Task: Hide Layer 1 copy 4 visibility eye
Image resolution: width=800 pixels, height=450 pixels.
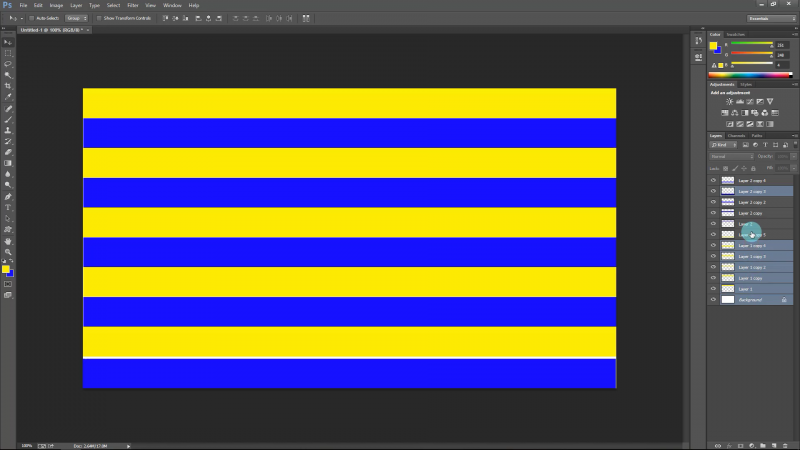Action: [713, 245]
